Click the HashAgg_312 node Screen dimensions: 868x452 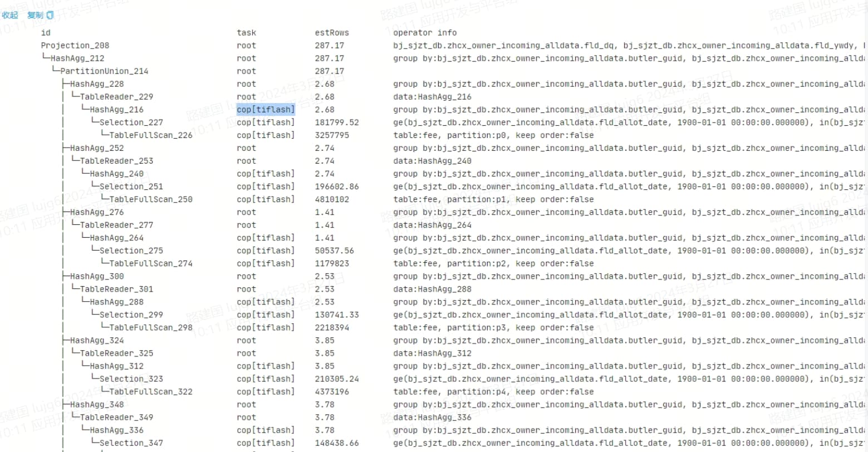point(116,366)
